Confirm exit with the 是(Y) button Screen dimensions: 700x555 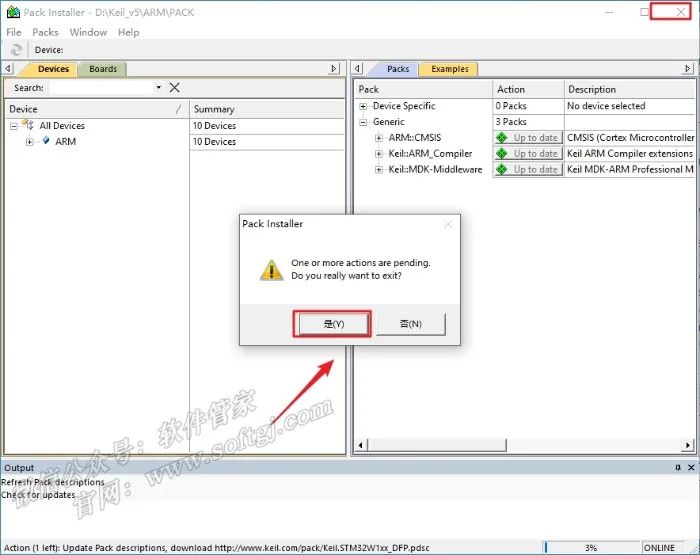[x=333, y=324]
